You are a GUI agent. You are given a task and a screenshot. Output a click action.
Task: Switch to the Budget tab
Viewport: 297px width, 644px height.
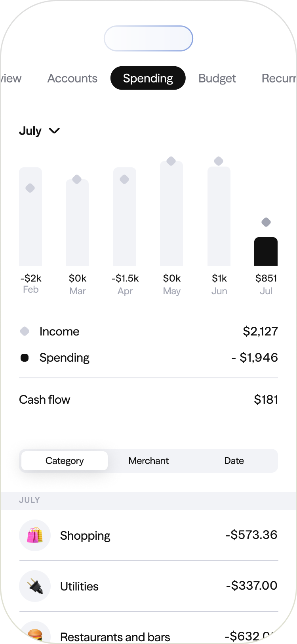[217, 79]
